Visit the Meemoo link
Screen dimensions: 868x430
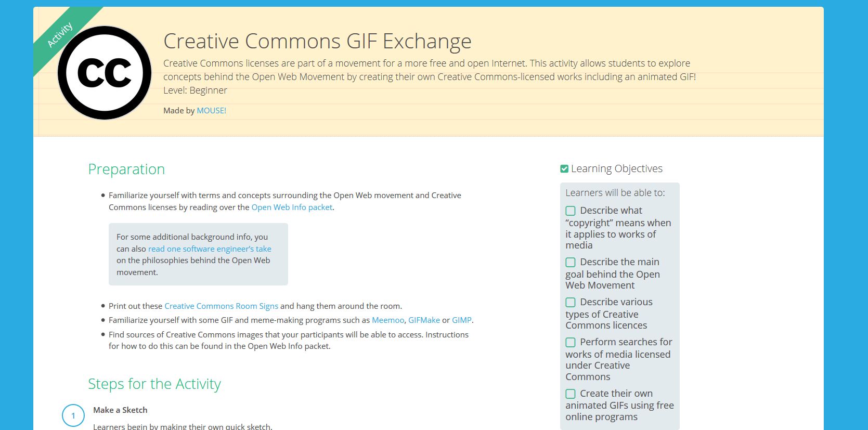coord(388,320)
